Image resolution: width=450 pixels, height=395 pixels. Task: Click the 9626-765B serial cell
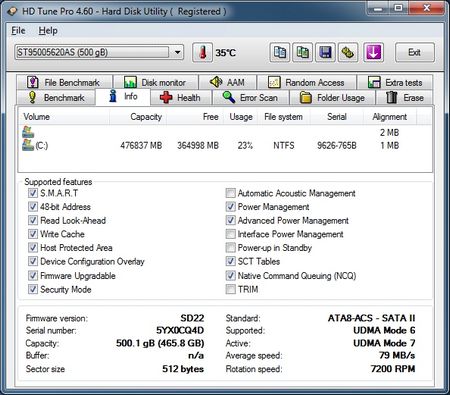[x=337, y=146]
